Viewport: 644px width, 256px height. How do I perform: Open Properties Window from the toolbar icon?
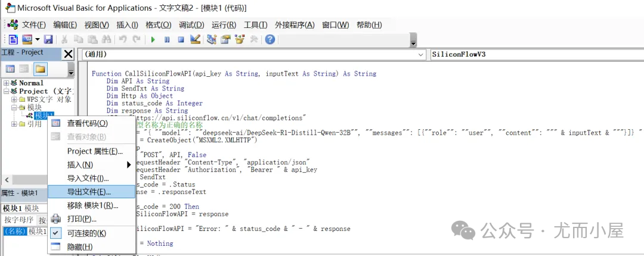(x=225, y=39)
